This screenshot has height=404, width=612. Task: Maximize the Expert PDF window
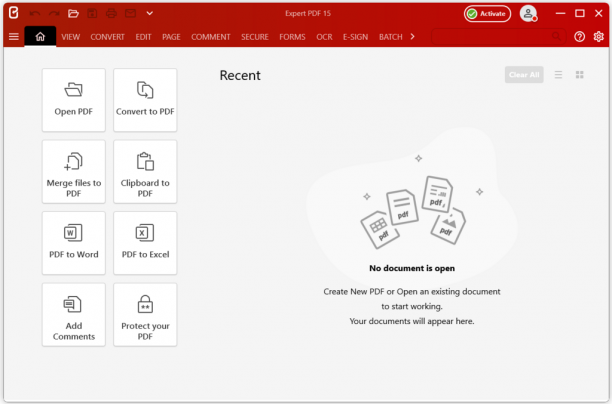pyautogui.click(x=580, y=13)
